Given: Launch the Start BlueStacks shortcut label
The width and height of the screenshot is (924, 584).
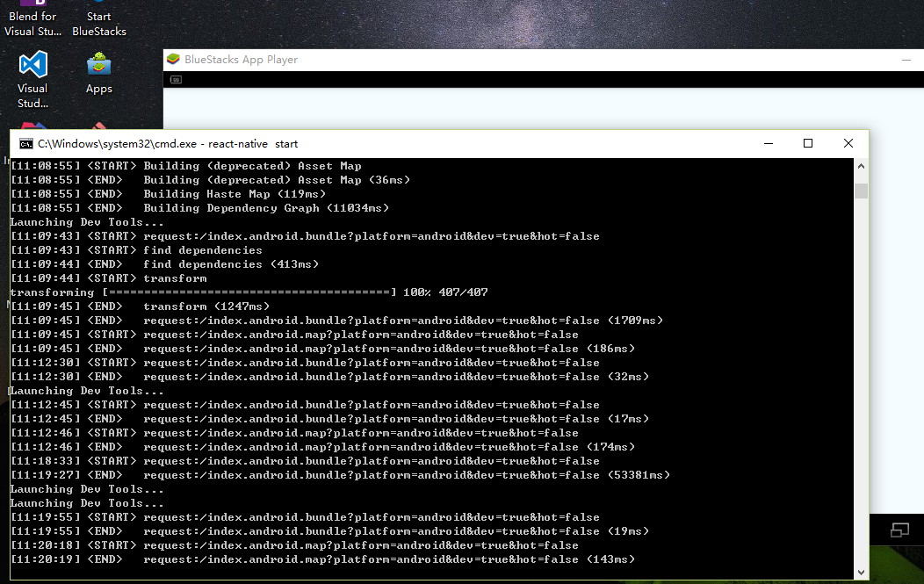Looking at the screenshot, I should pyautogui.click(x=99, y=25).
